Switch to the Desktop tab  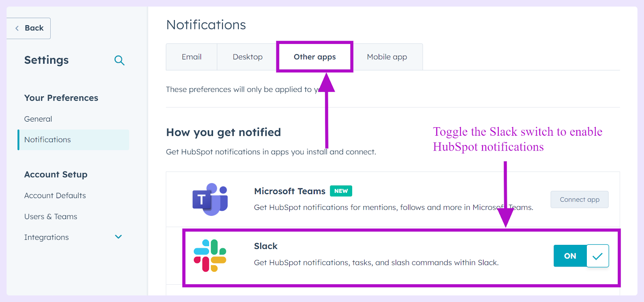click(248, 57)
